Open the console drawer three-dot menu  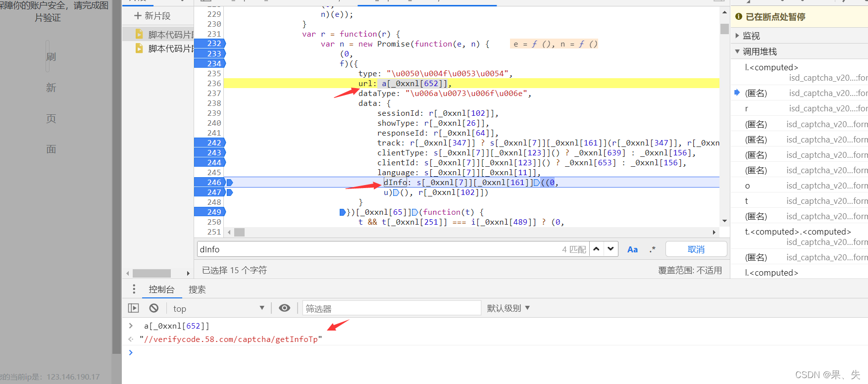(x=134, y=289)
